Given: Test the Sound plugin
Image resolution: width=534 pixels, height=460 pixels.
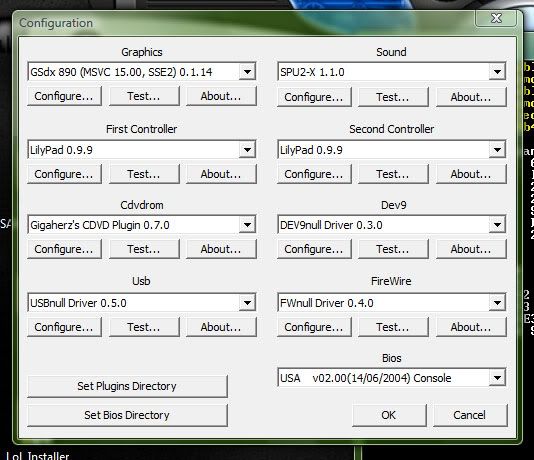Looking at the screenshot, I should pyautogui.click(x=393, y=97).
